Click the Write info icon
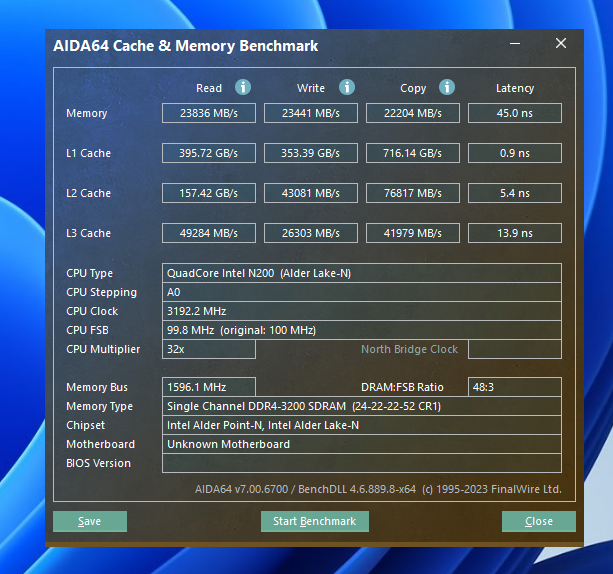Image resolution: width=613 pixels, height=574 pixels. [x=347, y=87]
